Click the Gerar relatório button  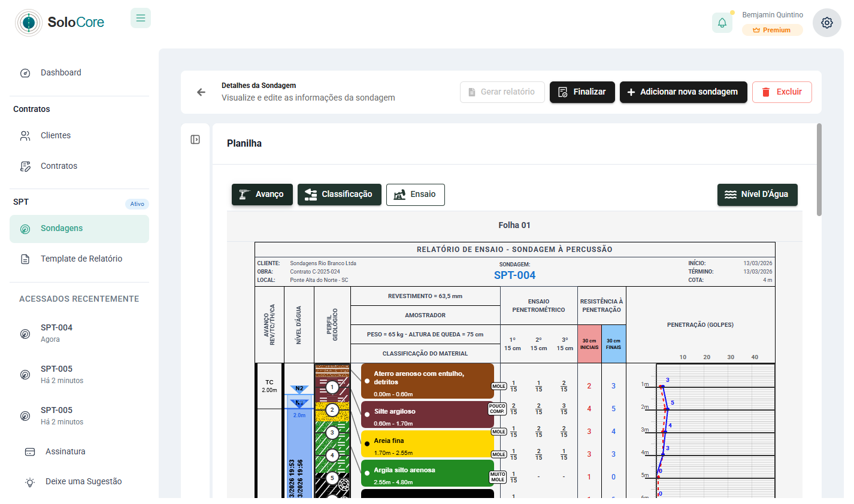(x=502, y=92)
